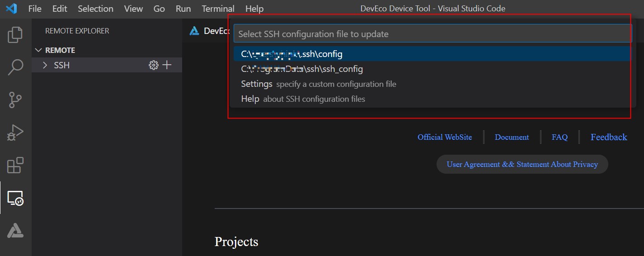The width and height of the screenshot is (644, 256).
Task: Open the Terminal menu
Action: 218,9
